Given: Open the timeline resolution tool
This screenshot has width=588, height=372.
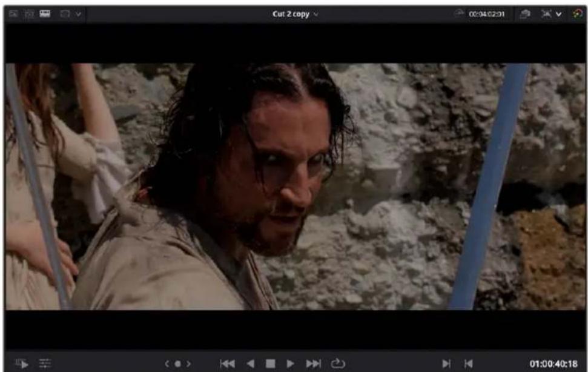Looking at the screenshot, I should [x=65, y=15].
